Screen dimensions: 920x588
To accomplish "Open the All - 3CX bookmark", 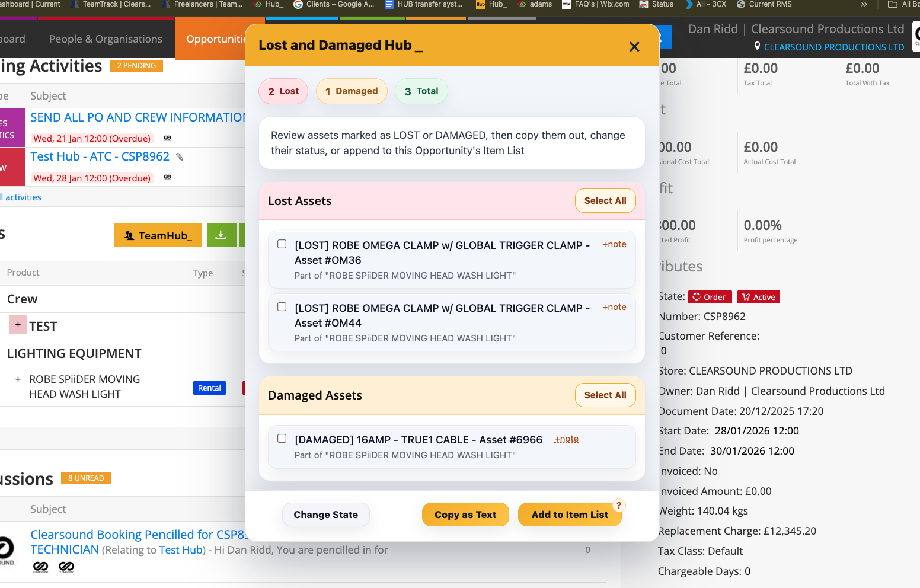I will click(x=705, y=4).
